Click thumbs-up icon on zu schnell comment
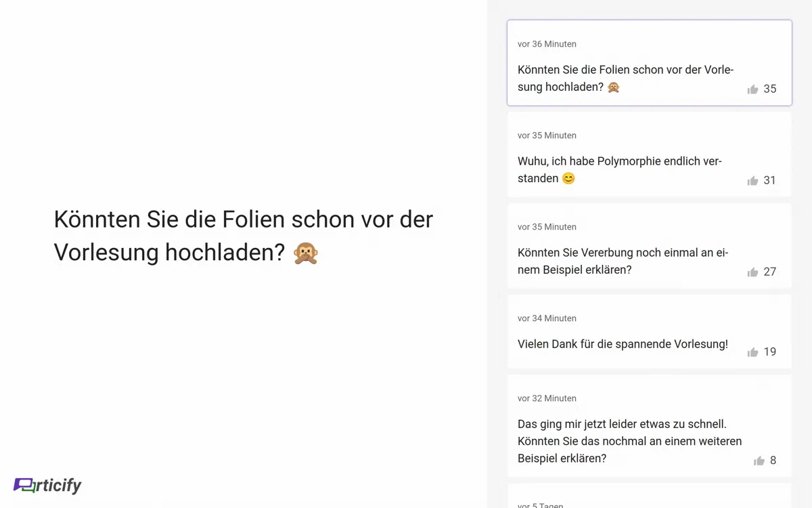 [x=759, y=461]
